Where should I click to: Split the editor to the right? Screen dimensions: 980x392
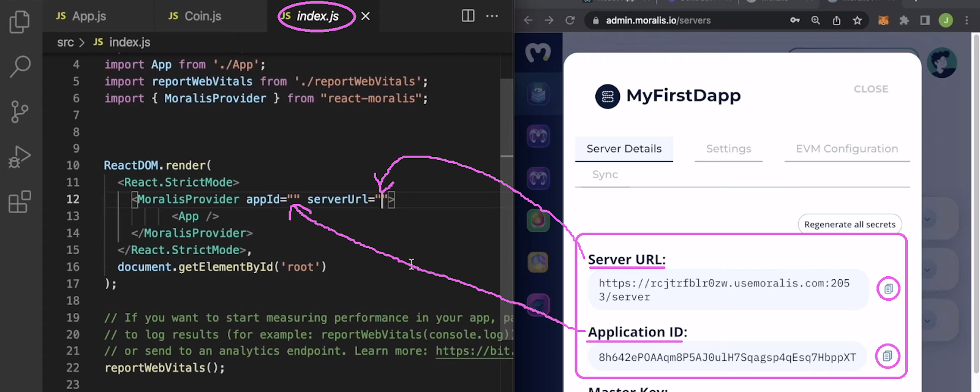tap(468, 16)
